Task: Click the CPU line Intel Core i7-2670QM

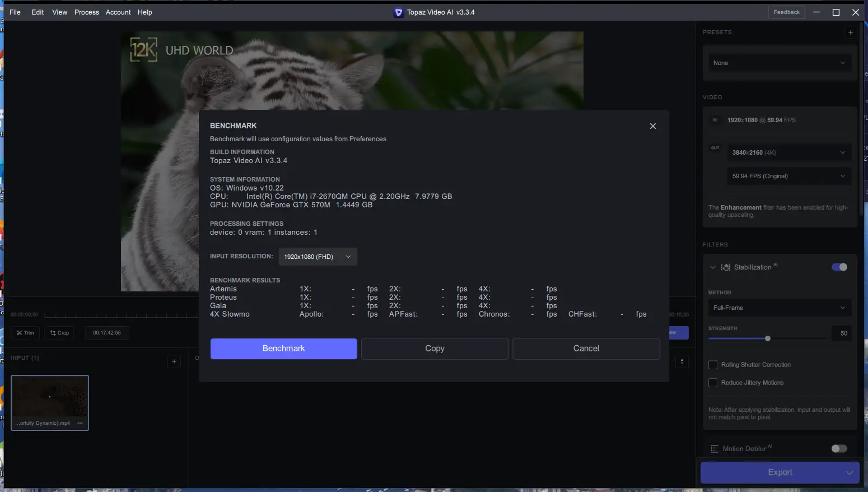Action: coord(331,197)
